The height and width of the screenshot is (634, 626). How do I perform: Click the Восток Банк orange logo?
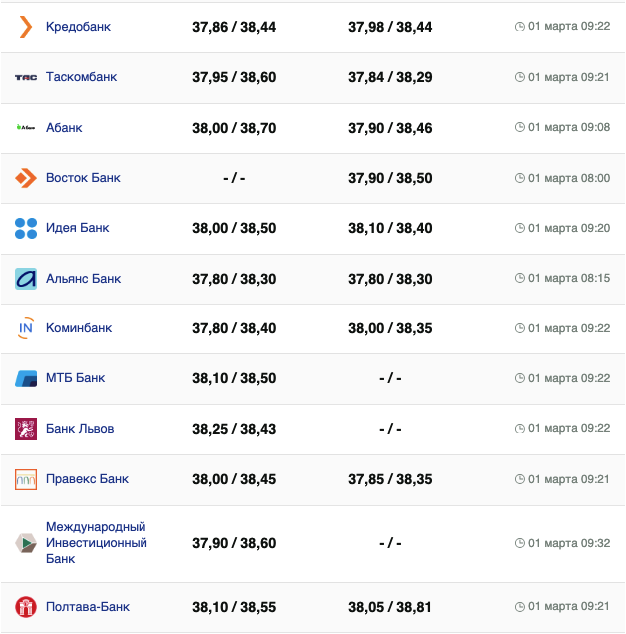click(26, 178)
